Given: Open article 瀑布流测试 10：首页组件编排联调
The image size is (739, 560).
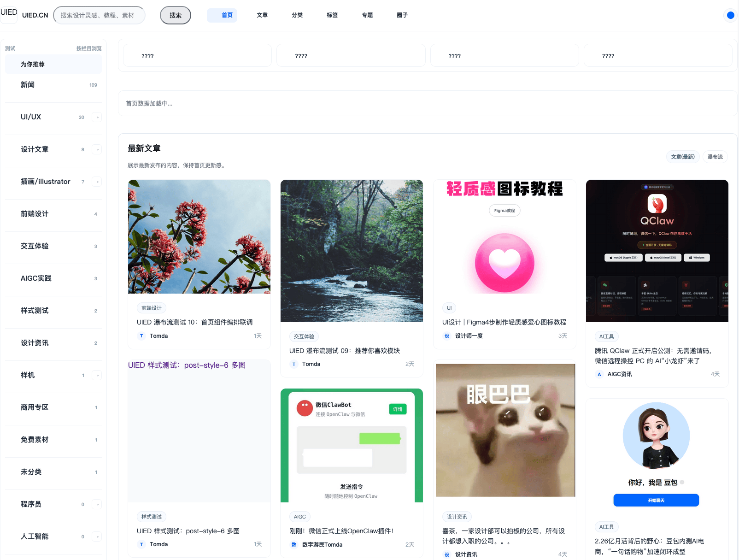Looking at the screenshot, I should (195, 322).
